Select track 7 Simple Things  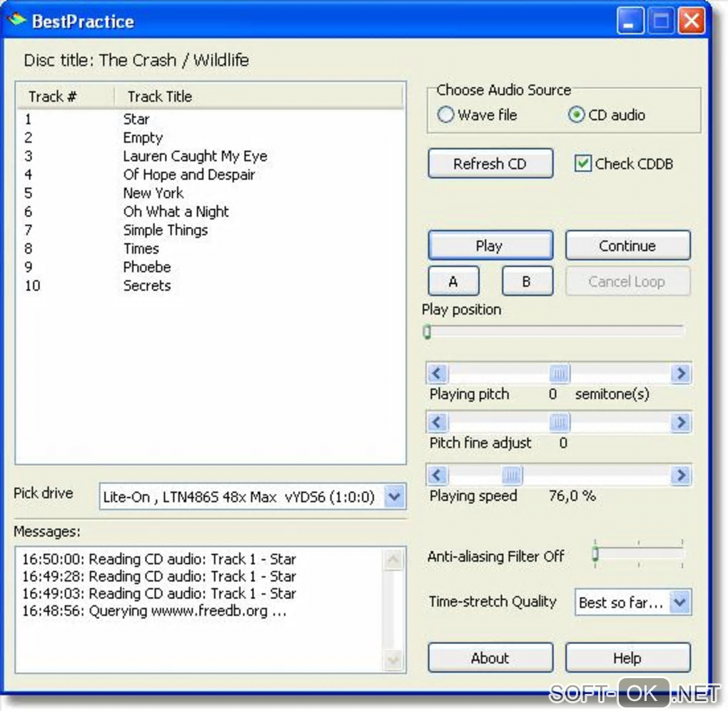pyautogui.click(x=210, y=231)
